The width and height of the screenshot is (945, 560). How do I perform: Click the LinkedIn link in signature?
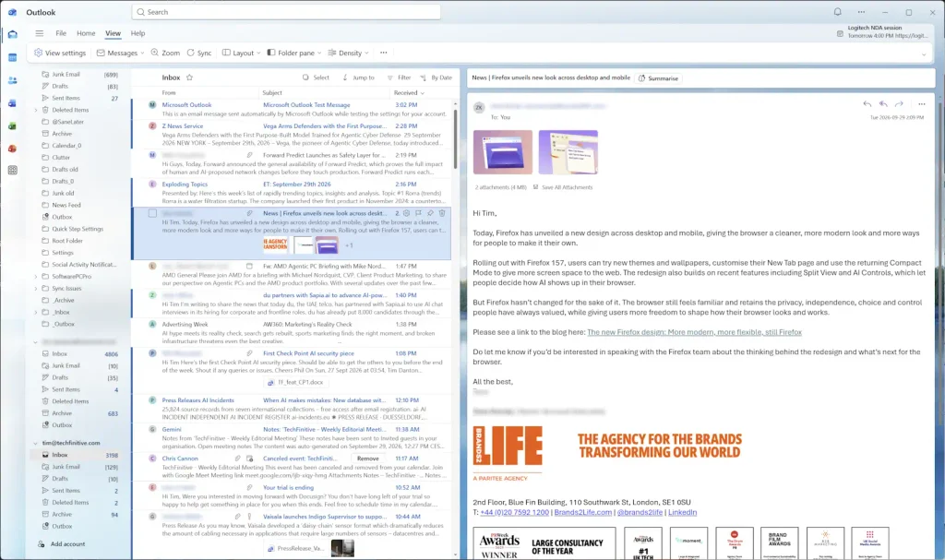pyautogui.click(x=682, y=512)
